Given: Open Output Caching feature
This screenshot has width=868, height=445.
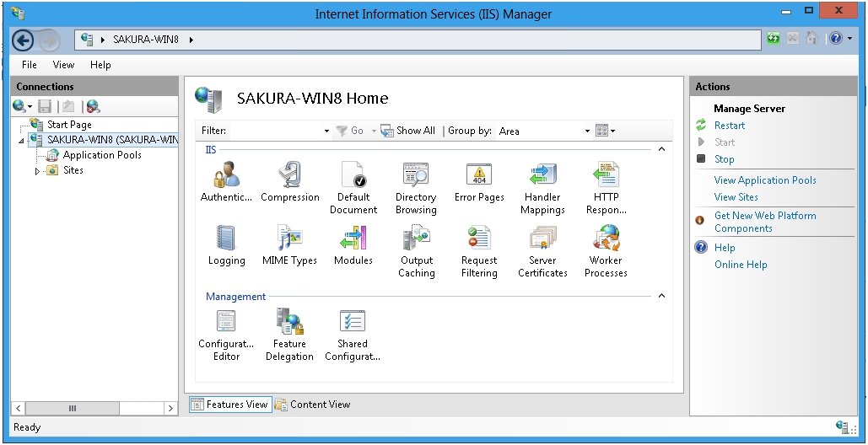Looking at the screenshot, I should 417,252.
